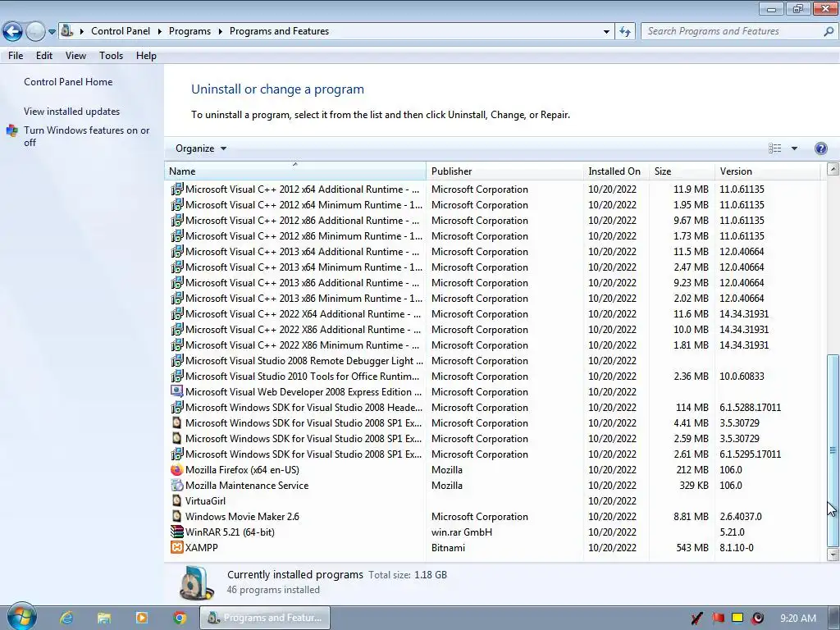Open the Tools menu
Viewport: 840px width, 630px height.
coord(111,56)
